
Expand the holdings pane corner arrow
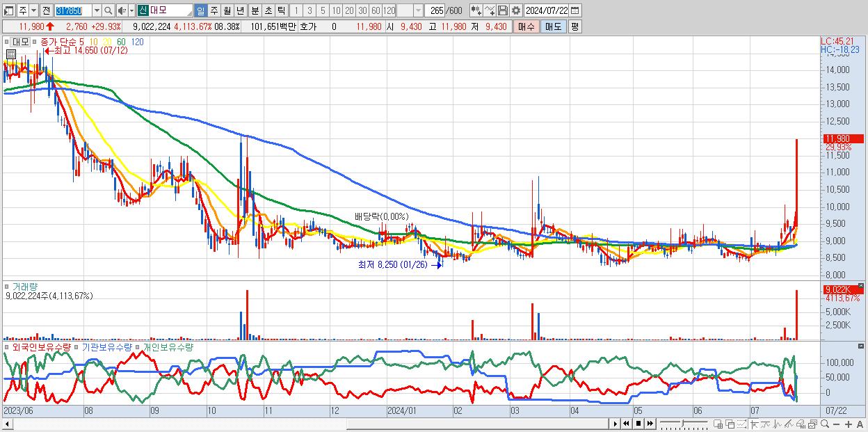point(862,345)
